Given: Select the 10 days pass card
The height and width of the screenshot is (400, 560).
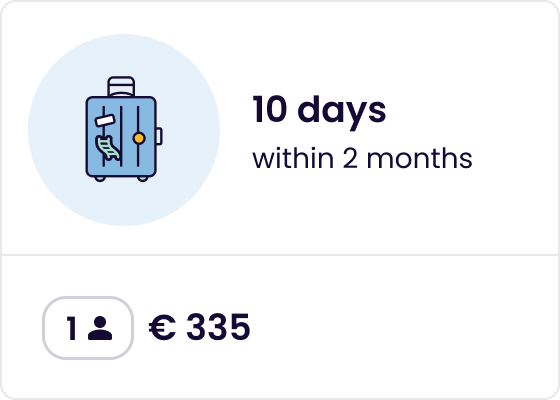Looking at the screenshot, I should 280,200.
